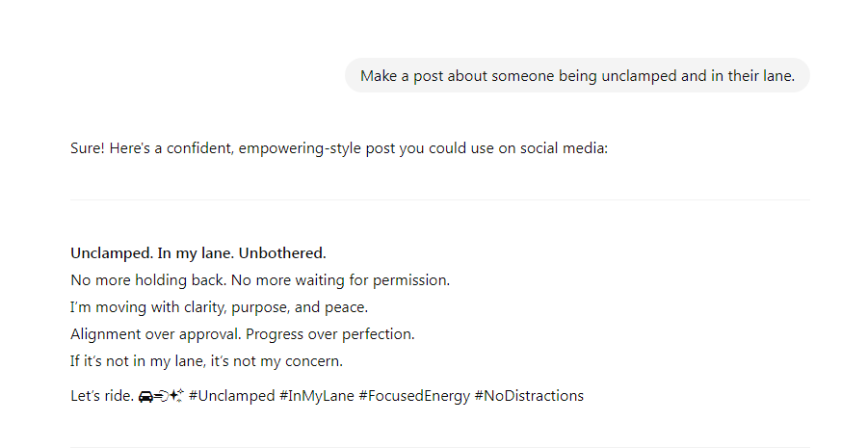Click the user message bubble about being unclamped

577,75
